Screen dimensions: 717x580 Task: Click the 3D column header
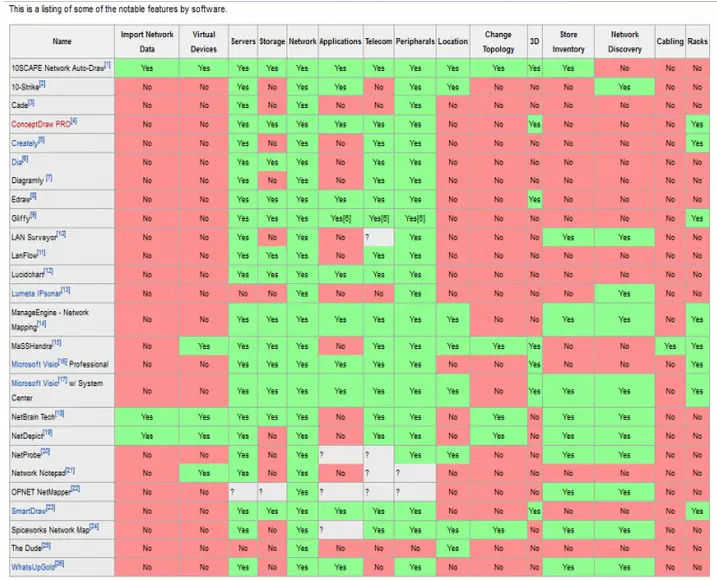click(535, 42)
